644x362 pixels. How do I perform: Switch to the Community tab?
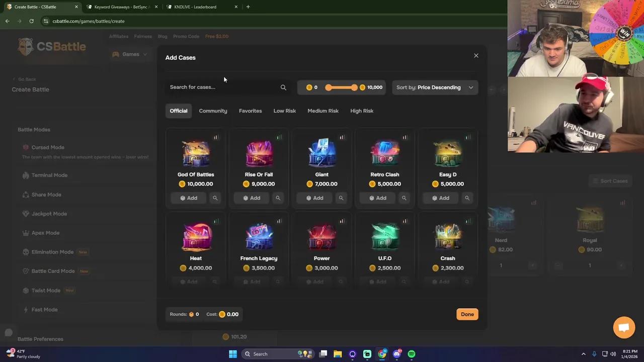coord(213,111)
